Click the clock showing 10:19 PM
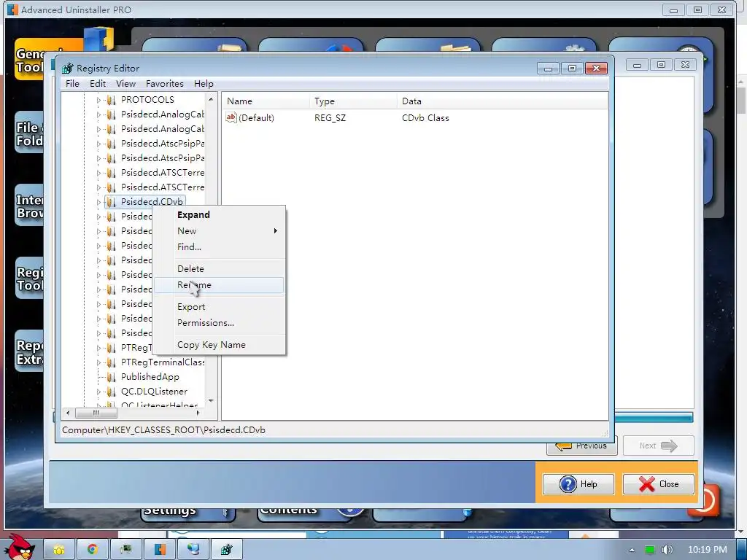The width and height of the screenshot is (747, 560). [x=708, y=550]
